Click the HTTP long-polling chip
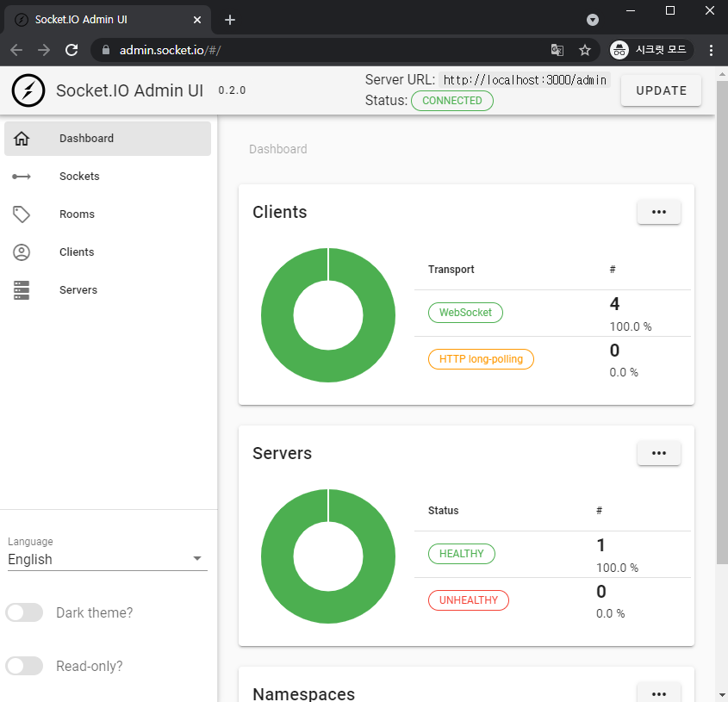Image resolution: width=728 pixels, height=702 pixels. 481,359
